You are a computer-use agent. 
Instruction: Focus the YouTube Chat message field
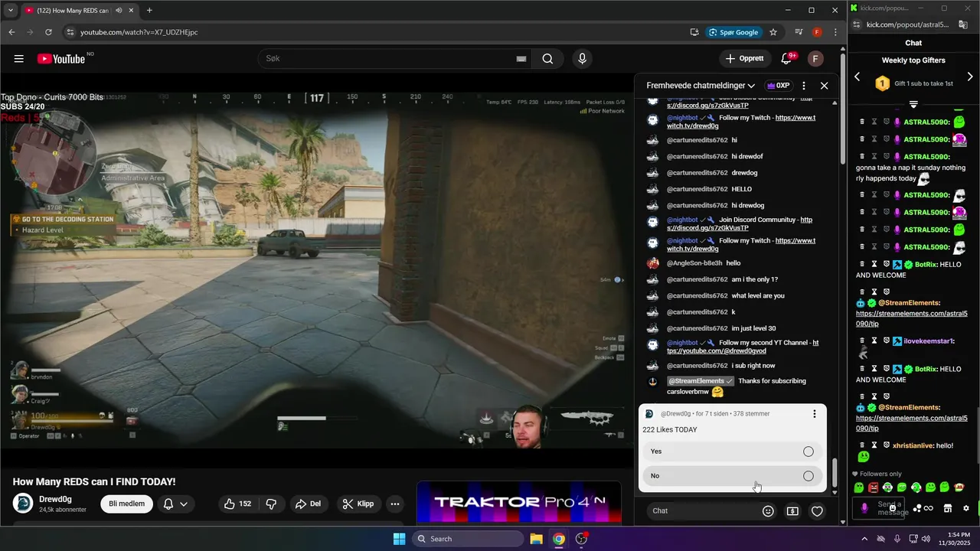(702, 511)
